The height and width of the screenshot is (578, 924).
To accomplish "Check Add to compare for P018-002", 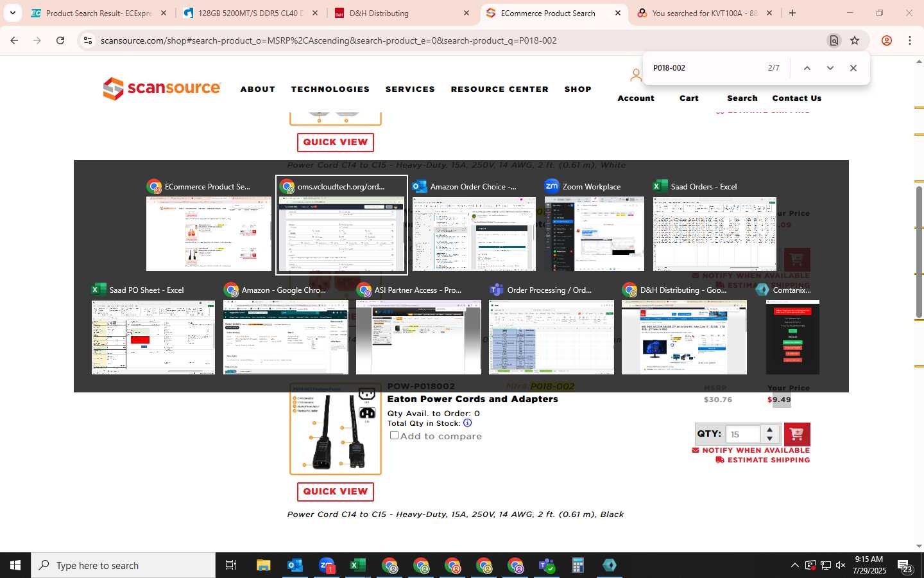I will [x=394, y=435].
